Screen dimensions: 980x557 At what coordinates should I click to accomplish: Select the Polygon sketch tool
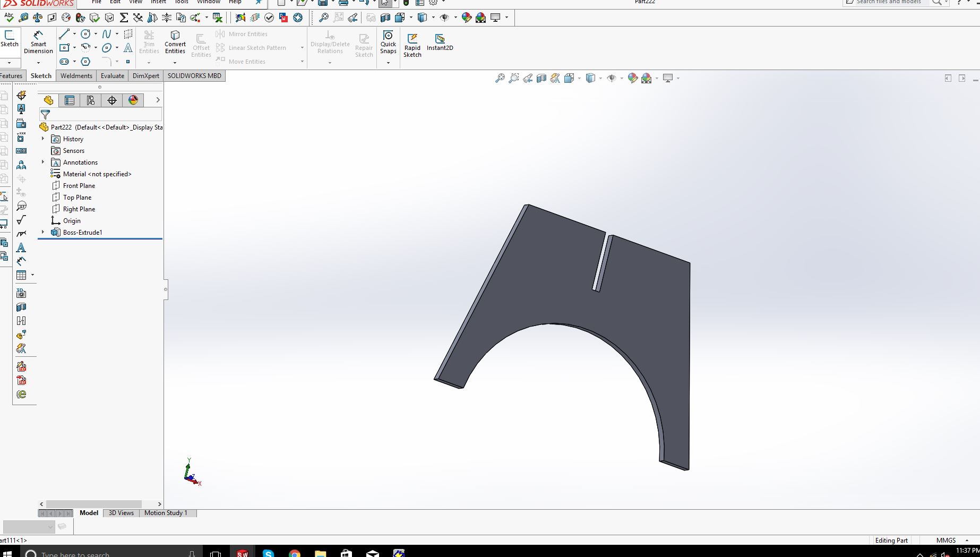pyautogui.click(x=85, y=62)
